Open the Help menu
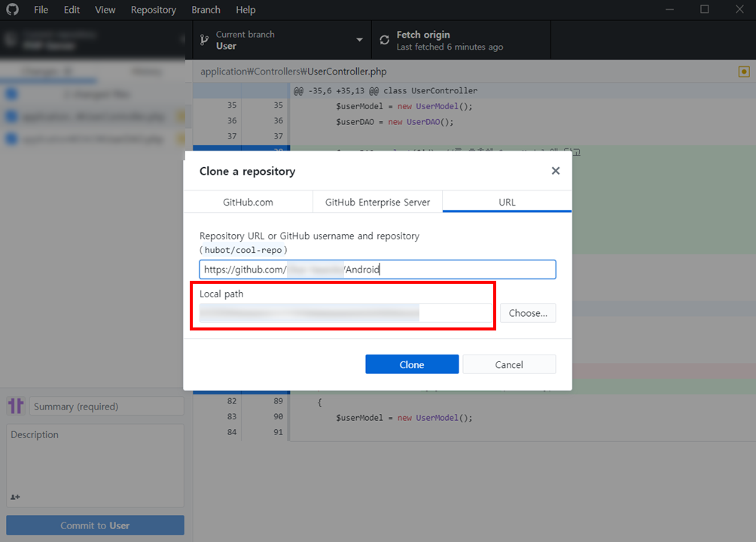Screen dimensions: 756x542 pos(245,10)
